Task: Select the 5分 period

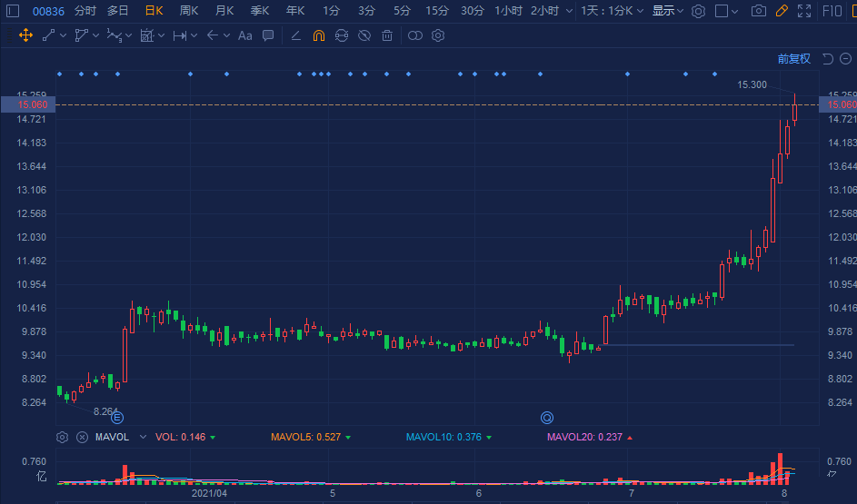Action: point(402,11)
